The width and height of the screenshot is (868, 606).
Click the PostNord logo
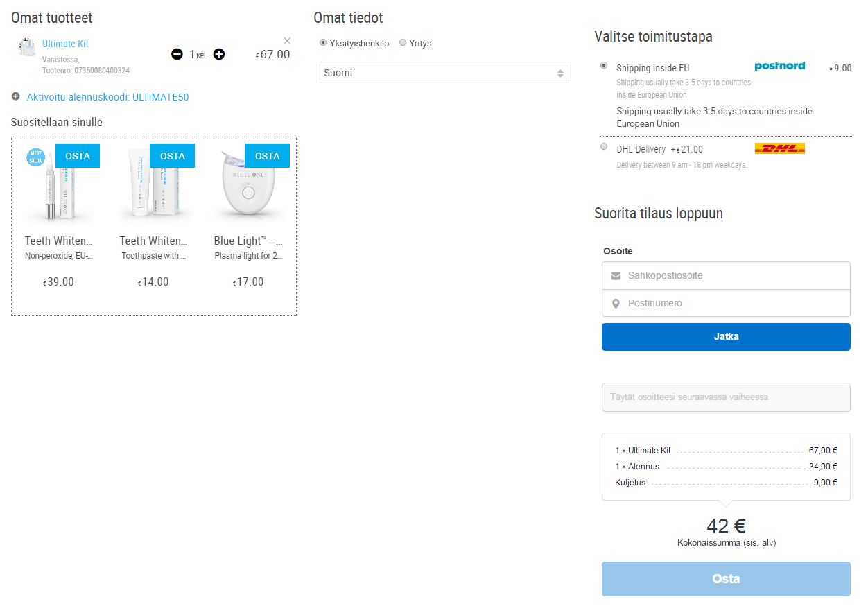click(x=779, y=66)
